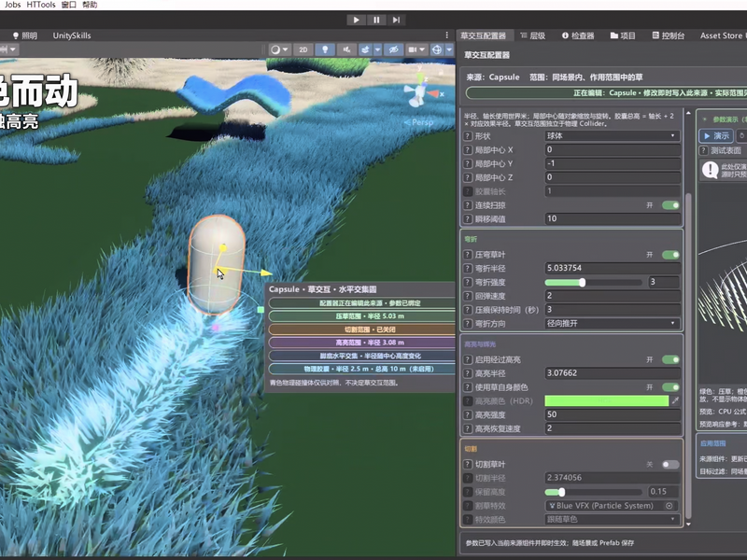Click the Play button in the toolbar
The image size is (747, 560).
click(356, 20)
